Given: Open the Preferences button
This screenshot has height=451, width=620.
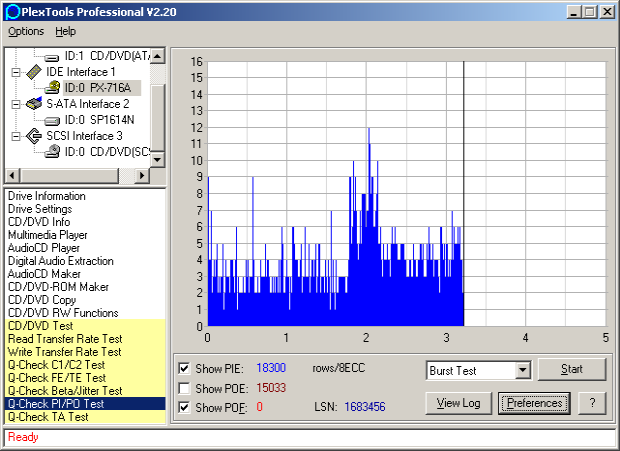Looking at the screenshot, I should coord(534,403).
